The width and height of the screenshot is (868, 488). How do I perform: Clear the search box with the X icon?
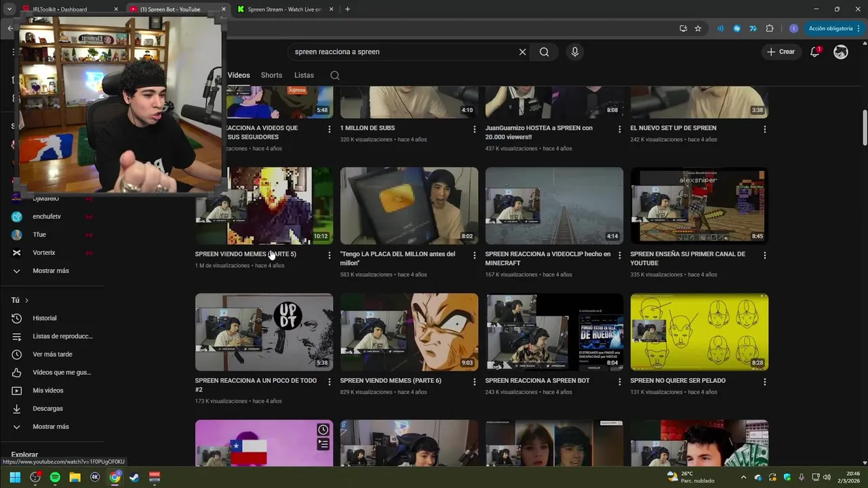pyautogui.click(x=522, y=52)
